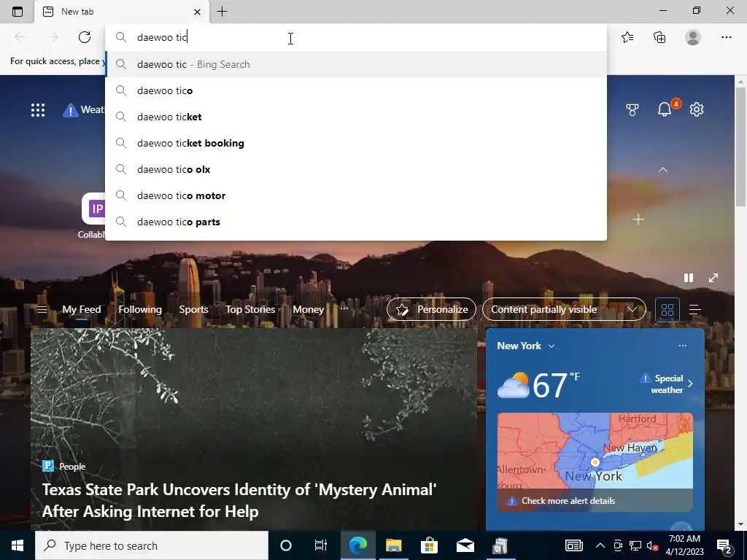Open the Settings and more menu
Viewport: 747px width, 560px height.
[x=726, y=37]
